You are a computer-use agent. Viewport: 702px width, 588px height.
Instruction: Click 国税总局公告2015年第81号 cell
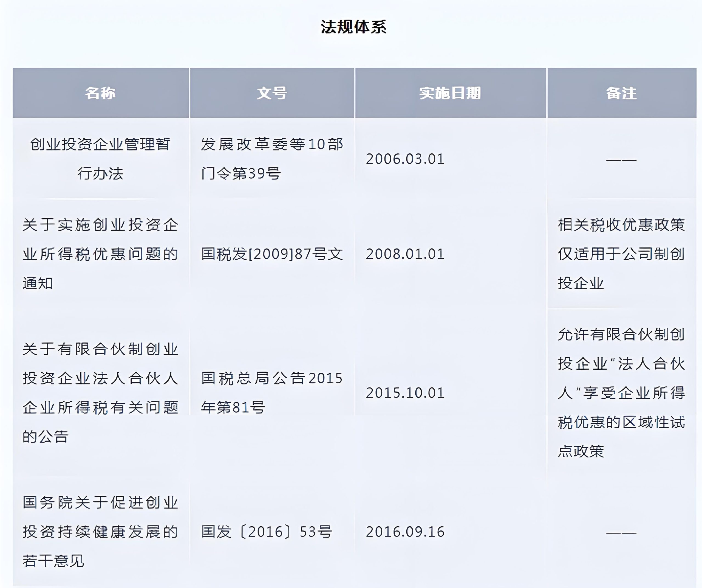tap(272, 393)
